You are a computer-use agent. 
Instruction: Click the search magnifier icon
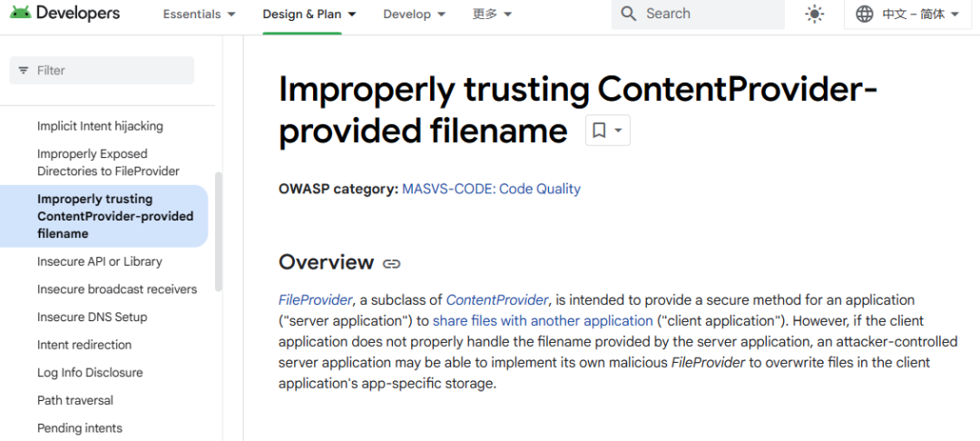tap(628, 14)
